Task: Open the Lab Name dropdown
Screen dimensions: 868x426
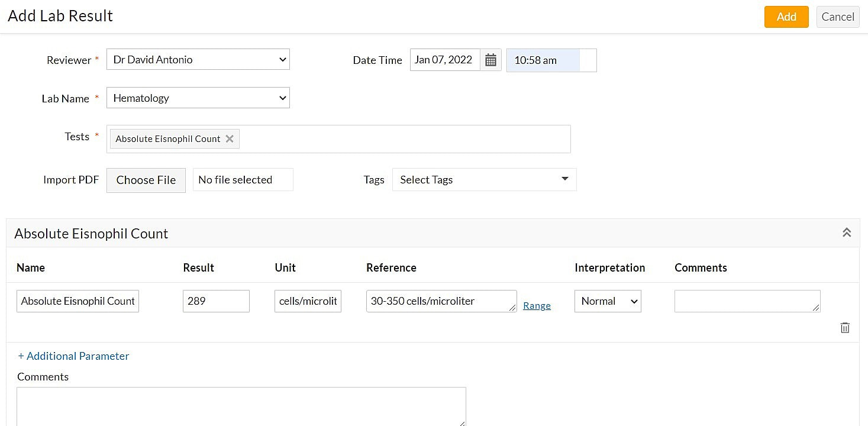Action: (x=198, y=98)
